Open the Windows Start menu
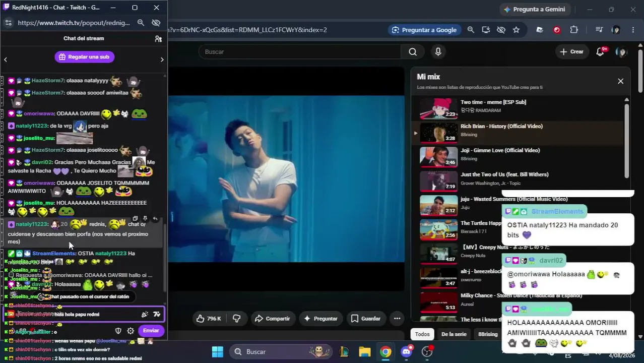 (217, 351)
